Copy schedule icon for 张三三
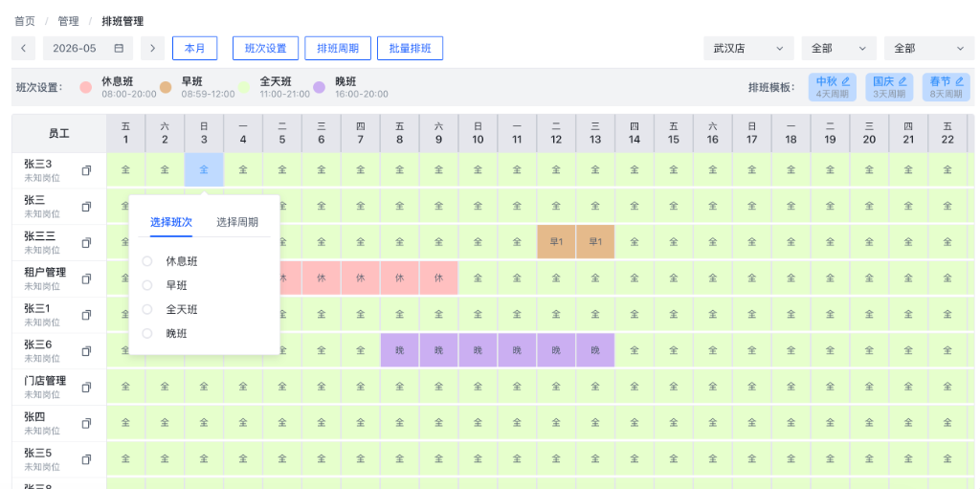The width and height of the screenshot is (980, 489). tap(86, 243)
